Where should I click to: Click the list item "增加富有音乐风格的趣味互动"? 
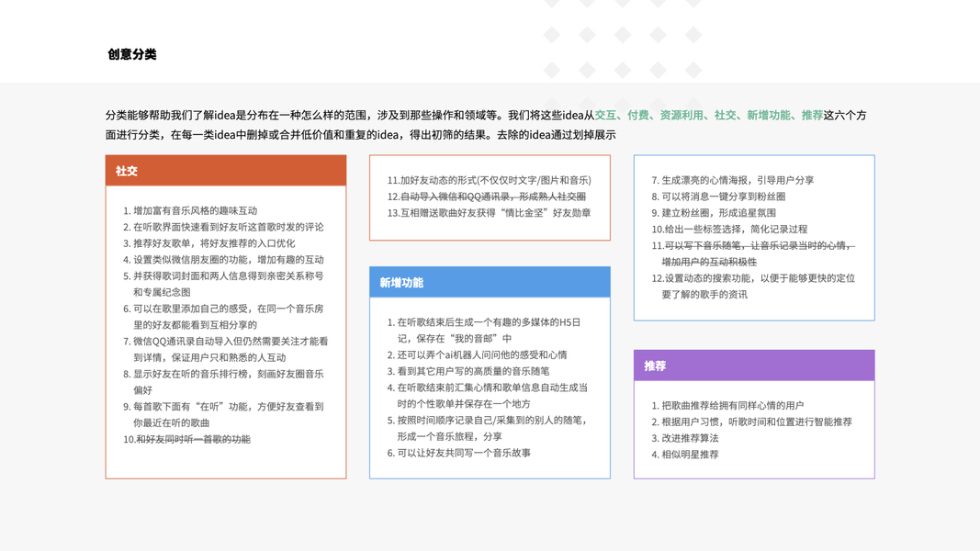190,210
